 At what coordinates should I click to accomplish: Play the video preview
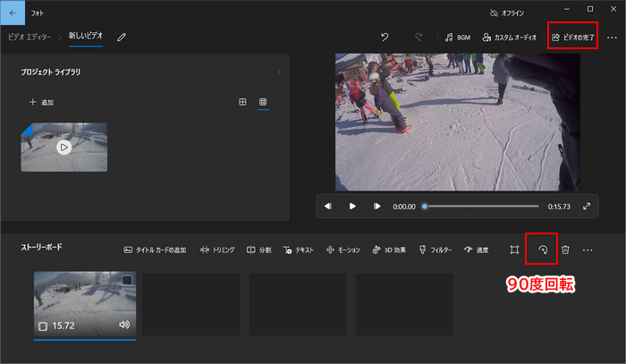point(352,206)
